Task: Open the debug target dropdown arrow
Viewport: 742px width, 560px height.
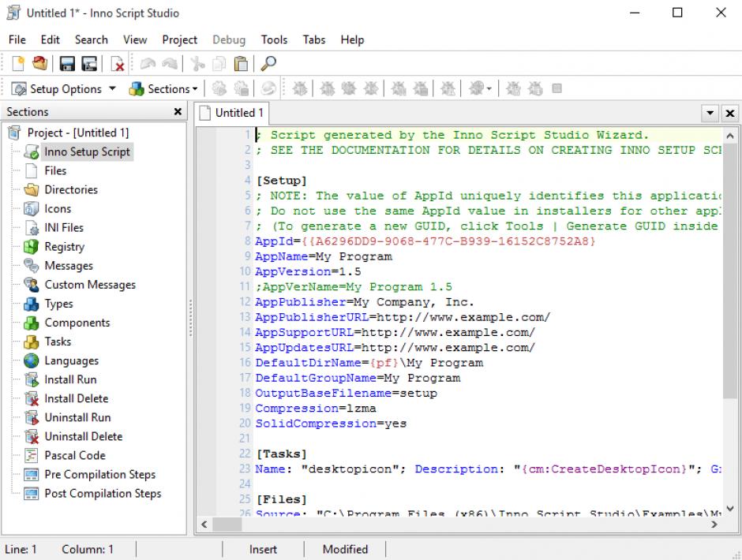Action: pos(489,89)
